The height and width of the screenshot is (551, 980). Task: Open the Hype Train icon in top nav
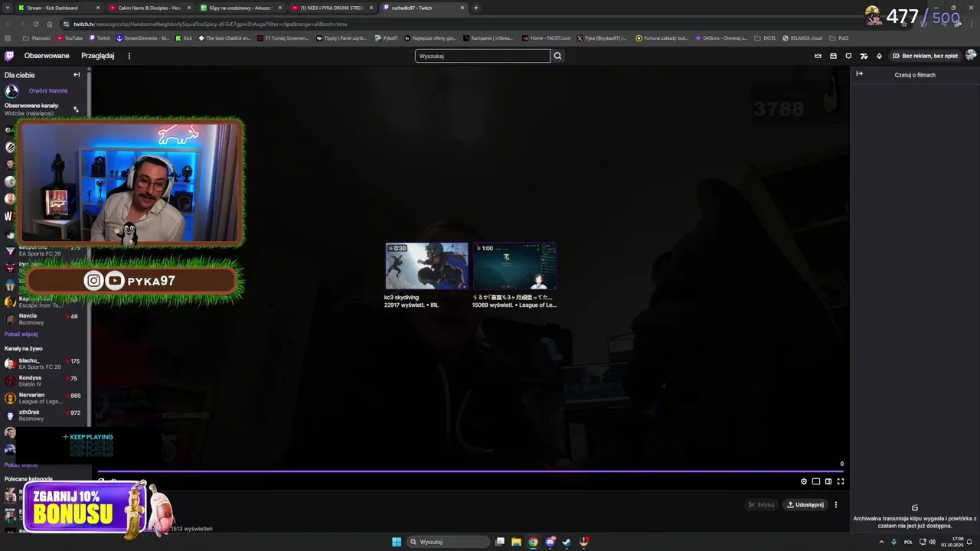click(864, 56)
